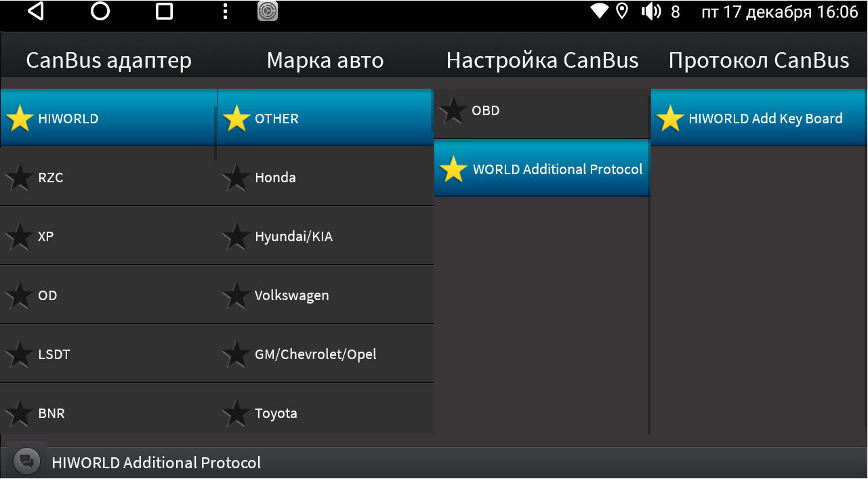Click the HIWORLD Additional Protocol status text

[x=157, y=463]
